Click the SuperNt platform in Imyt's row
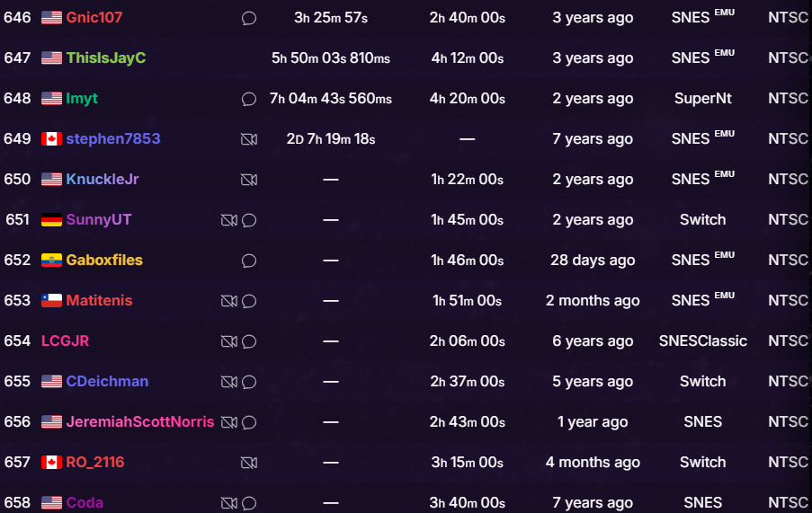This screenshot has width=812, height=513. point(702,99)
